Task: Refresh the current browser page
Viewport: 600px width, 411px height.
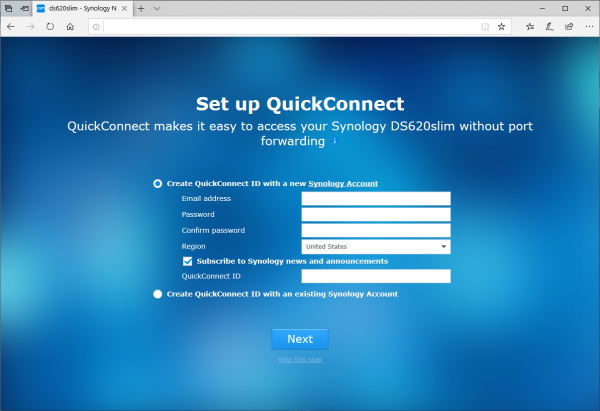Action: (x=50, y=27)
